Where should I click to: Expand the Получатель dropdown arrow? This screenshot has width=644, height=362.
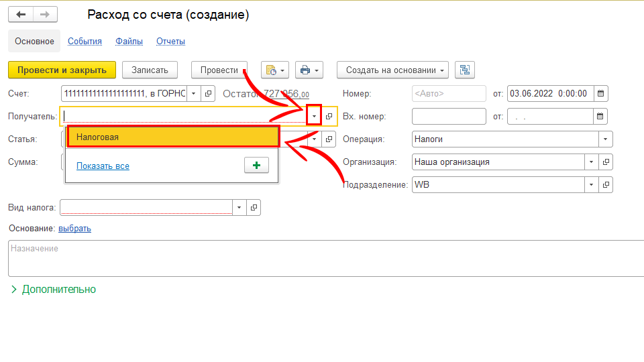314,117
